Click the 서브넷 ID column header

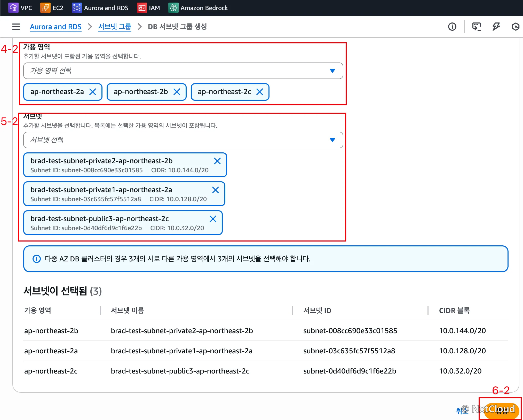click(317, 310)
